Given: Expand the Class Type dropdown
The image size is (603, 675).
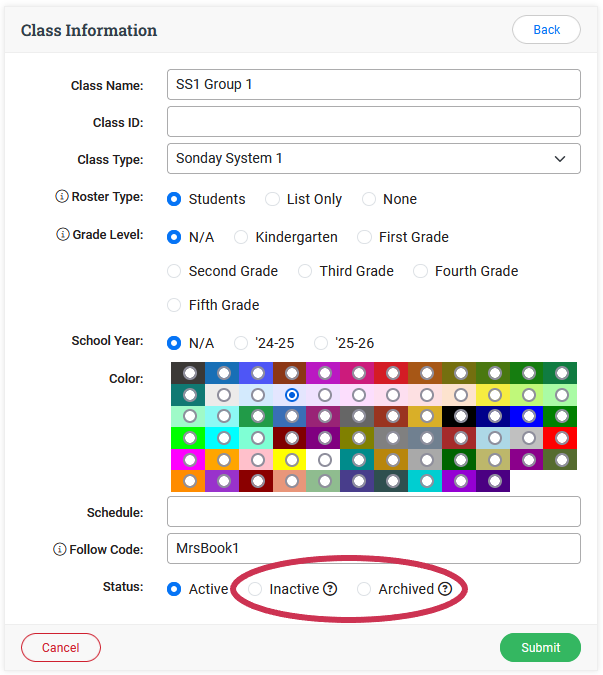Looking at the screenshot, I should (373, 158).
